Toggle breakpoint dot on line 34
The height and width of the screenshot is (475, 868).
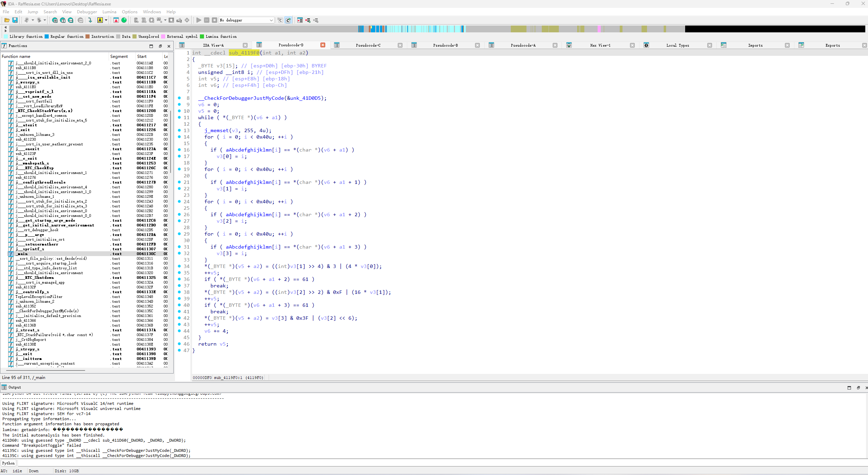point(179,266)
